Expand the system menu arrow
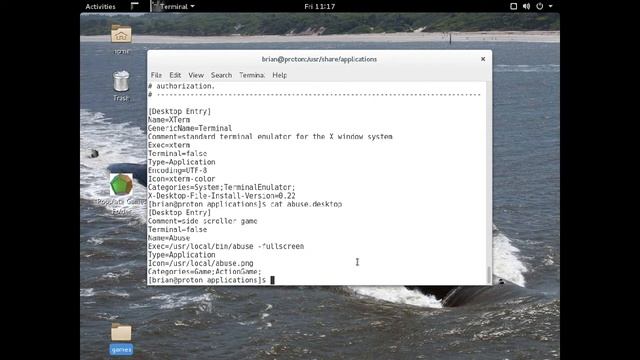The height and width of the screenshot is (360, 640). point(550,6)
